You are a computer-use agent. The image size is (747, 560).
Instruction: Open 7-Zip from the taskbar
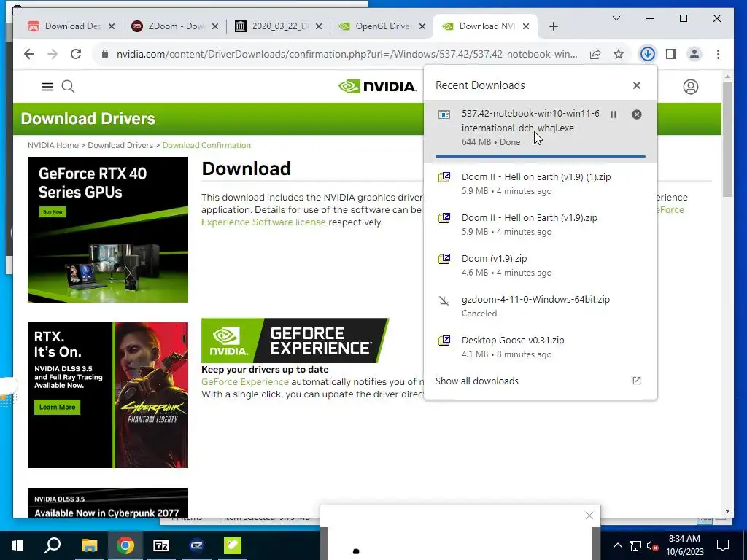tap(161, 545)
